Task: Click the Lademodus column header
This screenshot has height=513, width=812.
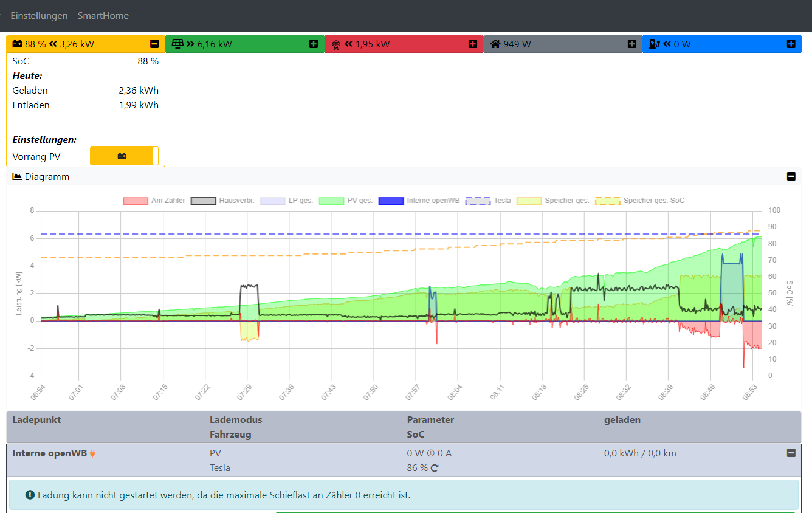Action: tap(236, 419)
